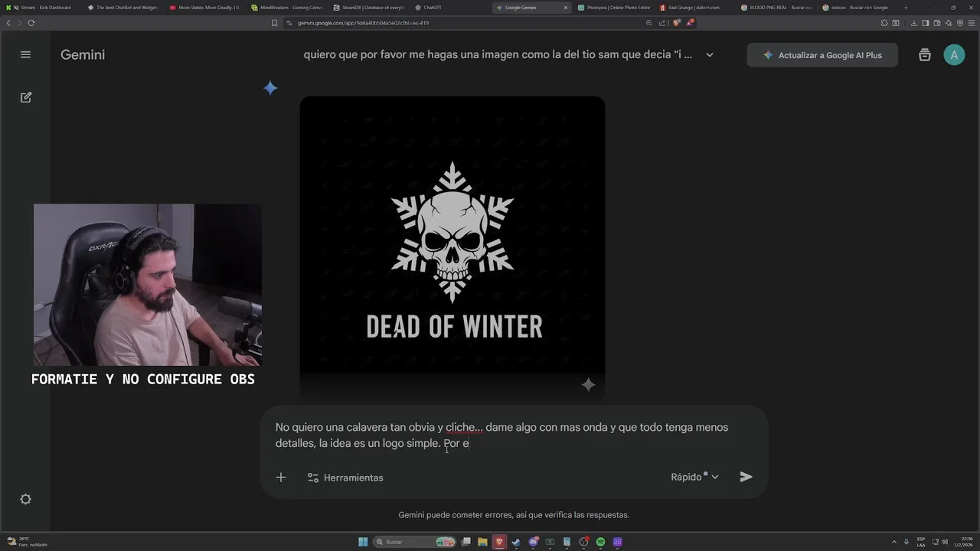Open the browser downloads icon

(914, 23)
